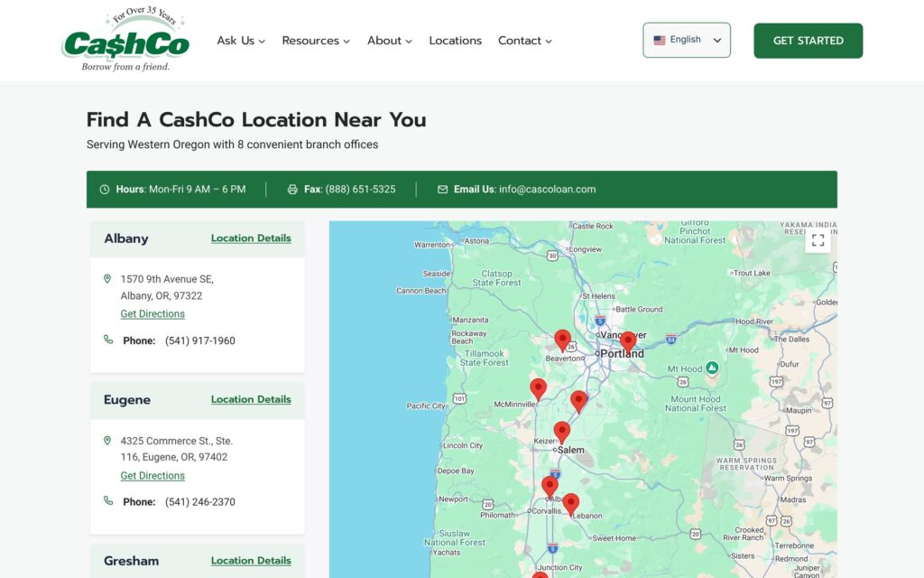924x578 pixels.
Task: Click the chevron next to Ask Us
Action: click(262, 42)
